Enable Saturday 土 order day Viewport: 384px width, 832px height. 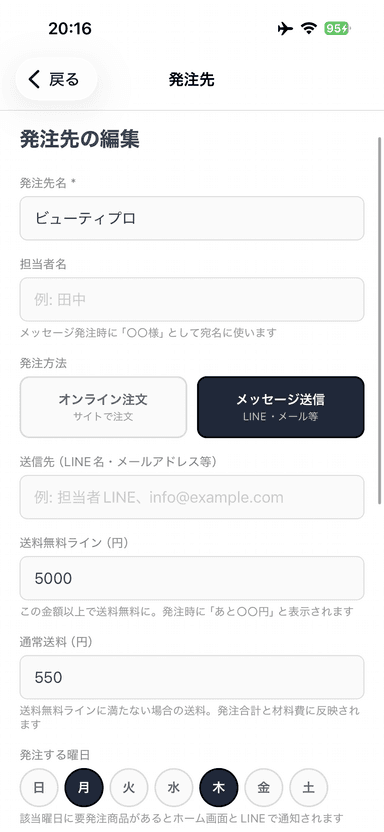pos(309,787)
